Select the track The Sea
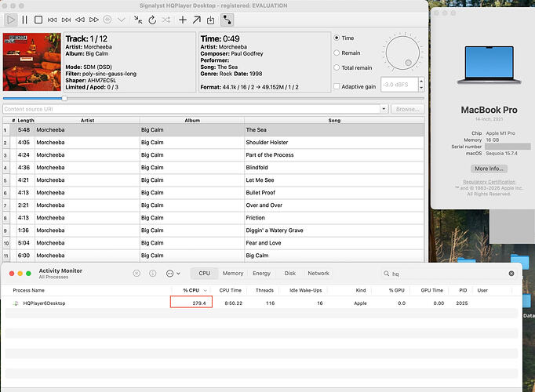 point(213,130)
